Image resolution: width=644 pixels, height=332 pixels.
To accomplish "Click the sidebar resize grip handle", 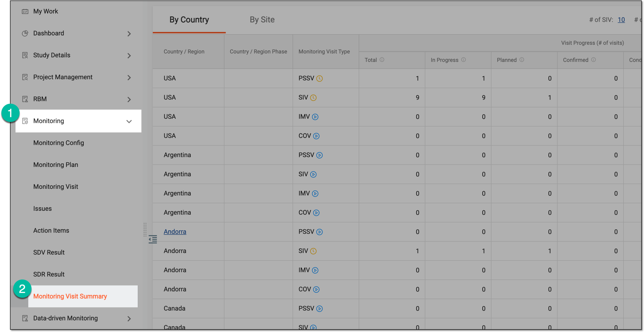I will [x=145, y=229].
